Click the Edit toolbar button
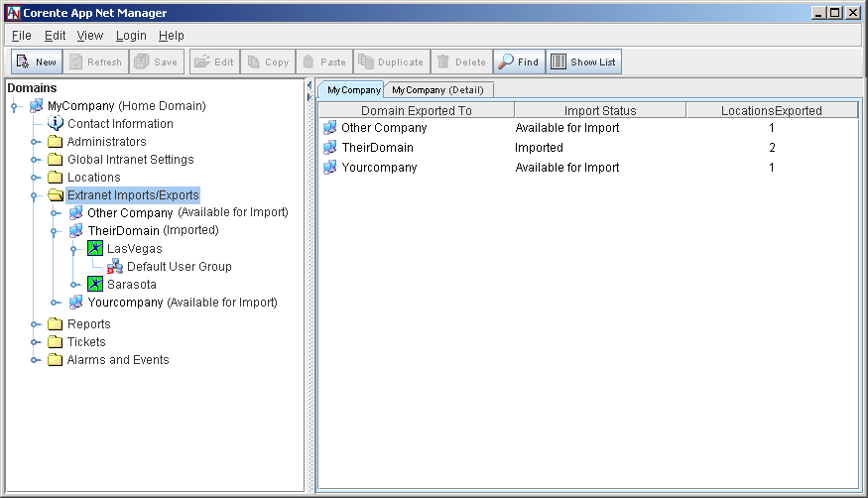Image resolution: width=868 pixels, height=498 pixels. pos(215,62)
